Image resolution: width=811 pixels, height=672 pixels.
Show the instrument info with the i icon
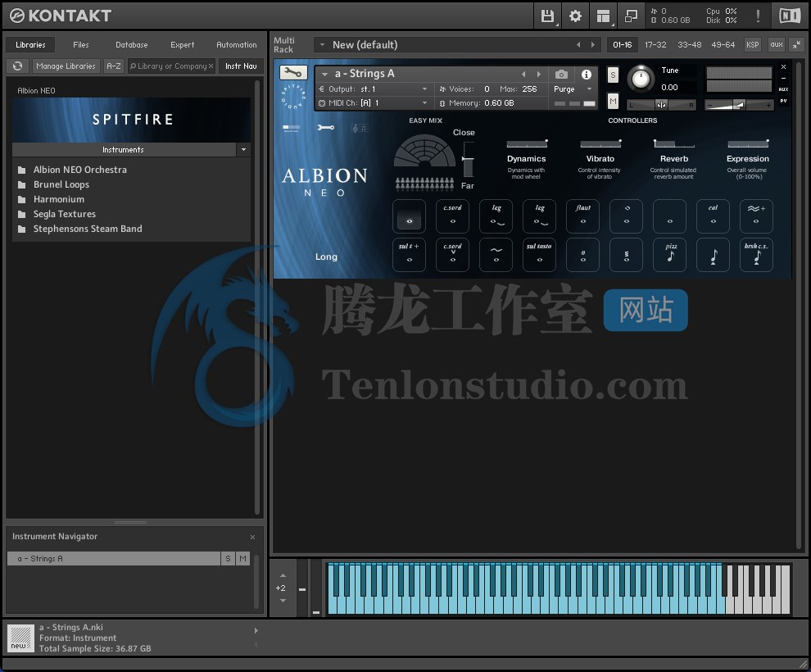click(x=586, y=75)
